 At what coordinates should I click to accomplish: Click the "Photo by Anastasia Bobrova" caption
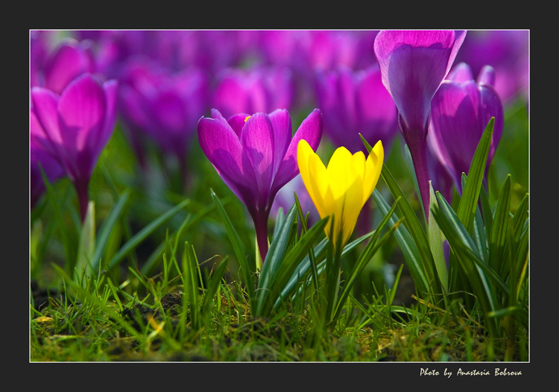pos(470,373)
